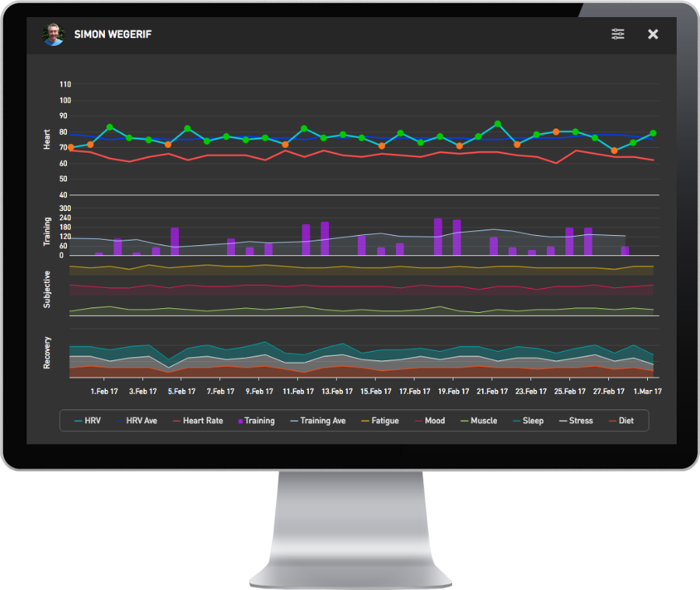This screenshot has width=700, height=590.
Task: Click the tallest purple Training bar
Action: pos(438,237)
